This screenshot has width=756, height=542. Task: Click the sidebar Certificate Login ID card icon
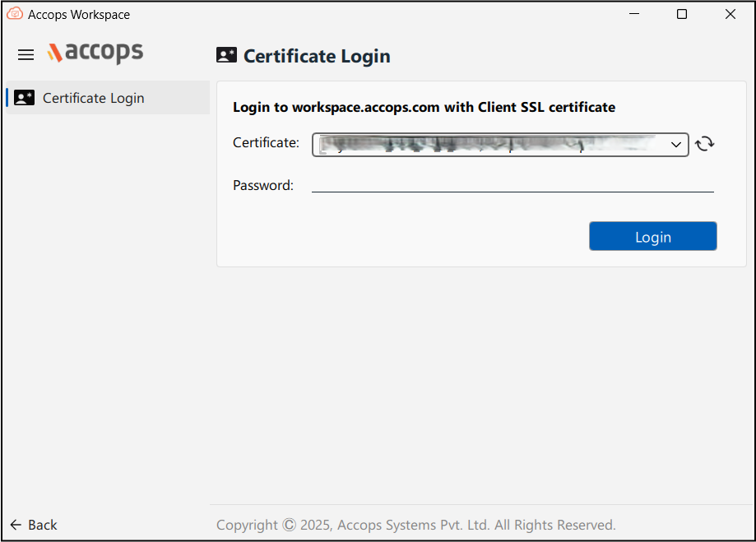pyautogui.click(x=24, y=98)
